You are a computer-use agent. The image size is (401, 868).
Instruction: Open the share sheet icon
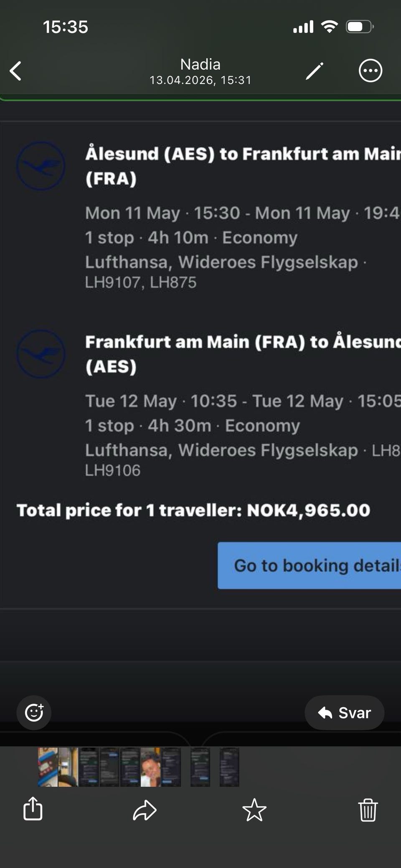pos(33,809)
